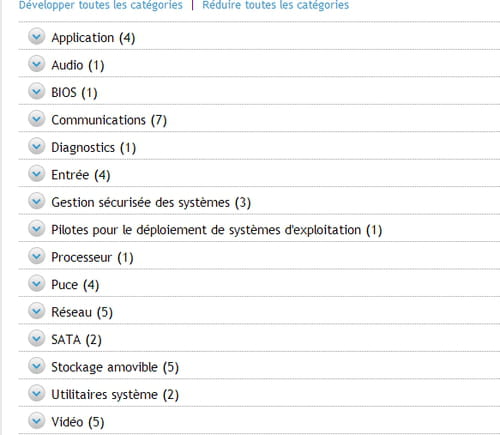Image resolution: width=500 pixels, height=435 pixels.
Task: Click Développer toutes les catégories link
Action: pyautogui.click(x=101, y=5)
